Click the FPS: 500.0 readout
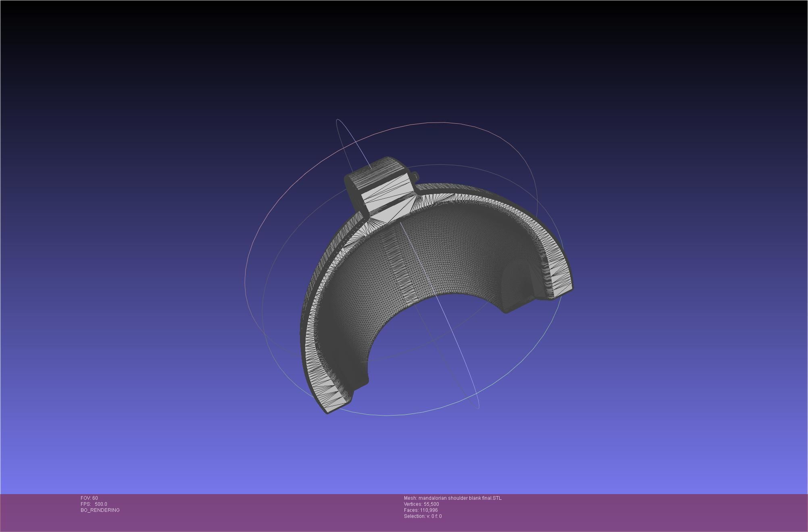This screenshot has height=532, width=808. pyautogui.click(x=94, y=504)
